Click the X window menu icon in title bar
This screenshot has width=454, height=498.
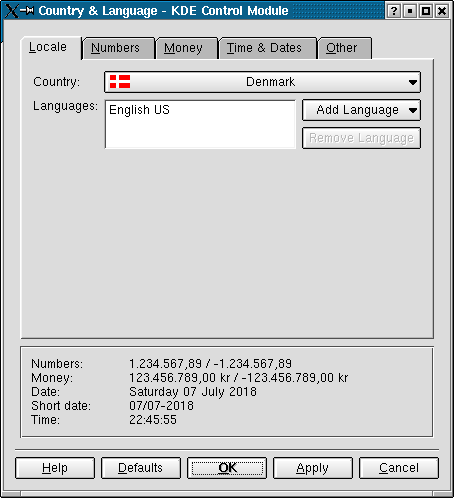(11, 11)
